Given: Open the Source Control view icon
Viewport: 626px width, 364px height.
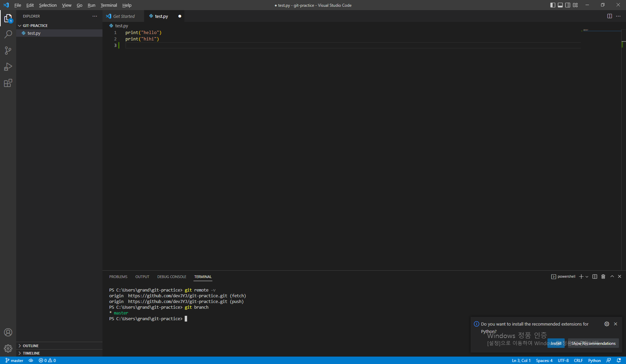Looking at the screenshot, I should click(x=8, y=51).
